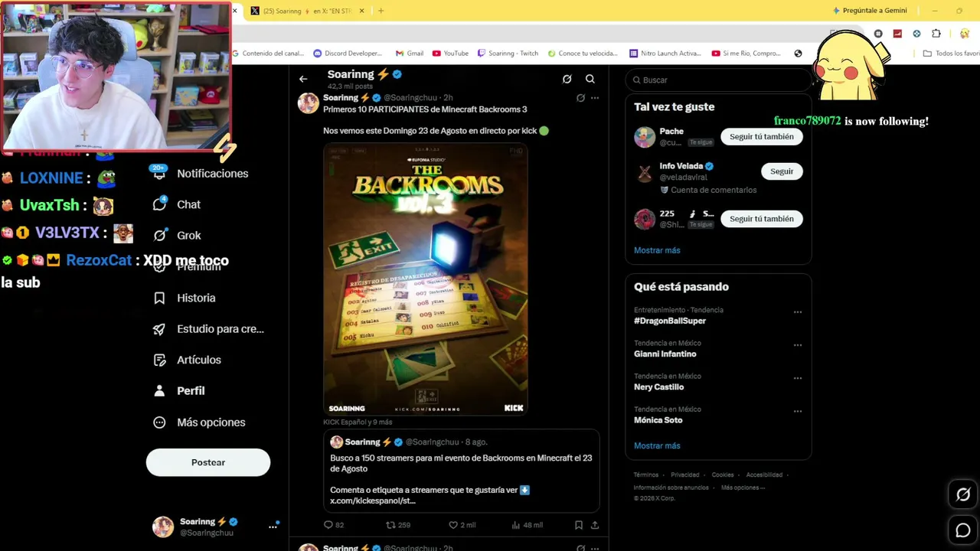
Task: Share the Backrooms participants tweet
Action: [595, 525]
